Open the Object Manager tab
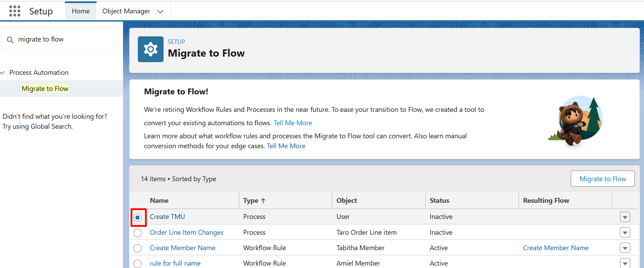The width and height of the screenshot is (644, 268). click(126, 11)
